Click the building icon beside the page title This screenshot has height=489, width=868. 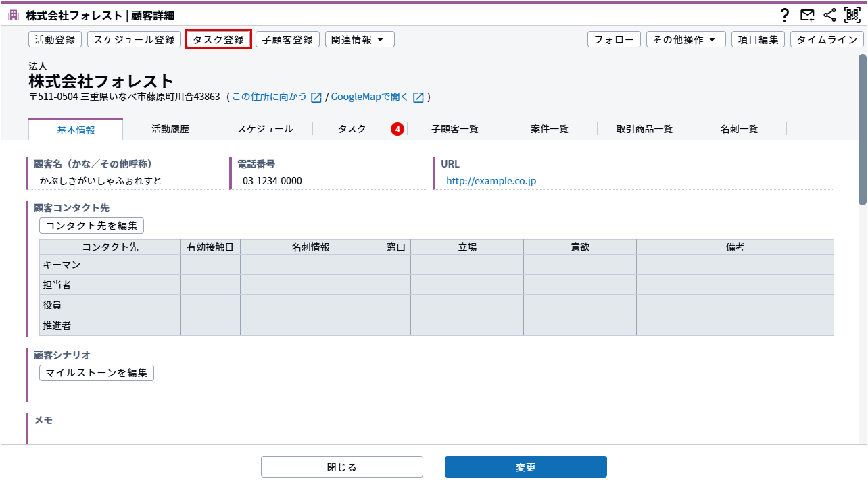(14, 15)
